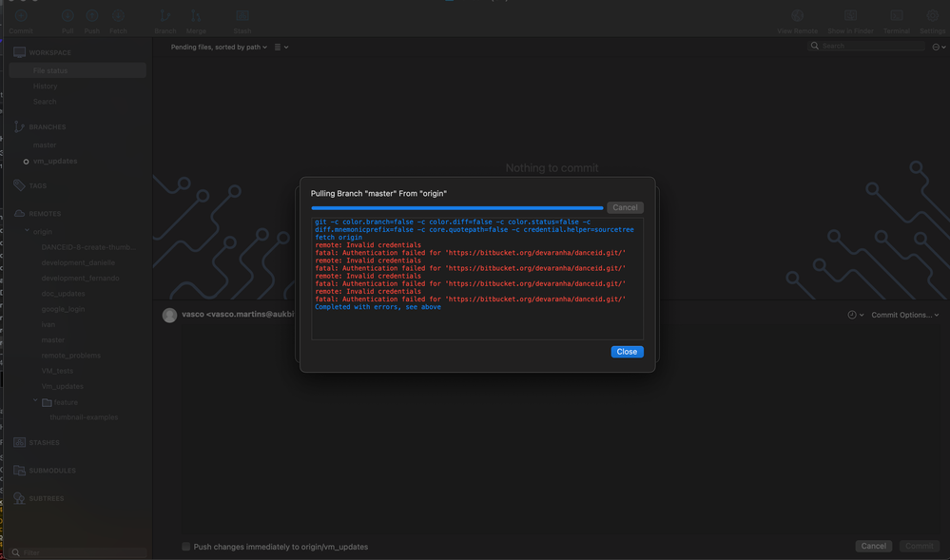Click the Workspace monitor icon
Viewport: 950px width, 560px height.
point(19,52)
